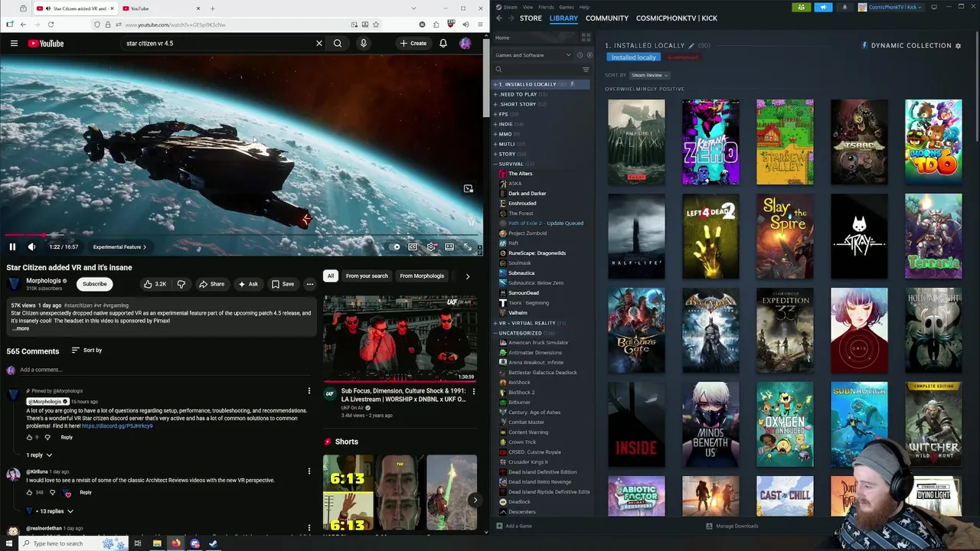
Task: Dislike the Star Citizen video
Action: point(181,284)
